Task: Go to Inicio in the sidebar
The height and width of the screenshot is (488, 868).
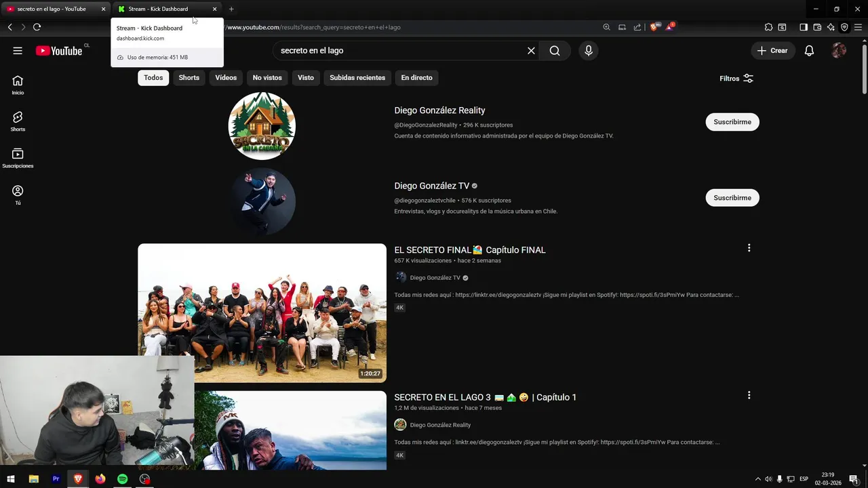Action: tap(18, 85)
